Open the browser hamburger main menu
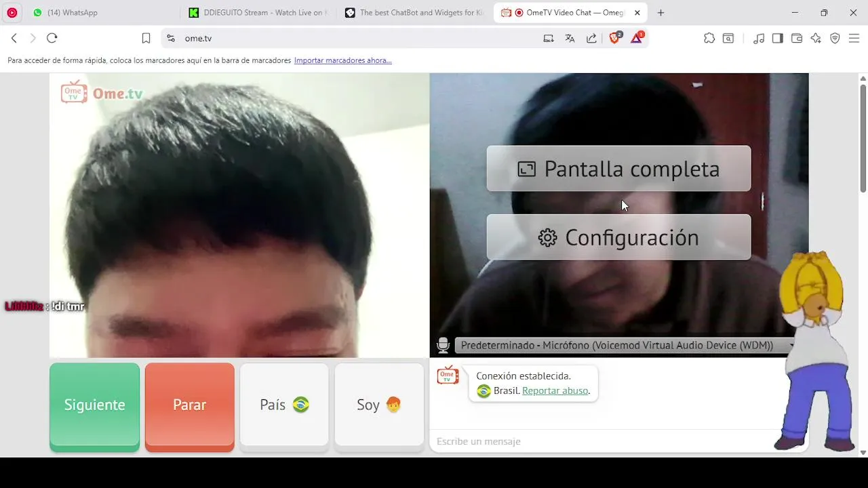The image size is (868, 488). 854,39
